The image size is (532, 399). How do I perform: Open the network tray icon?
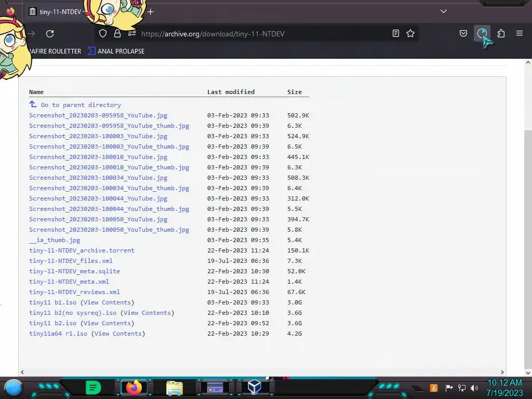pos(462,388)
